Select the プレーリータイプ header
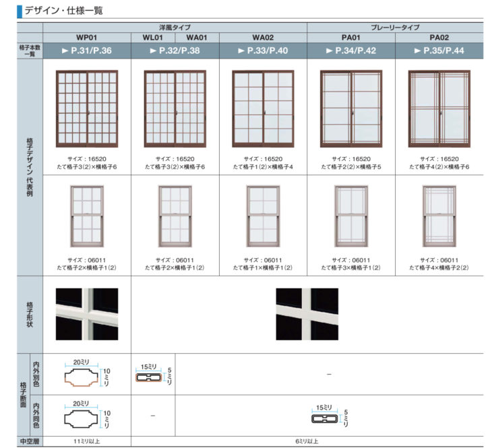This screenshot has width=492, height=448. 395,28
